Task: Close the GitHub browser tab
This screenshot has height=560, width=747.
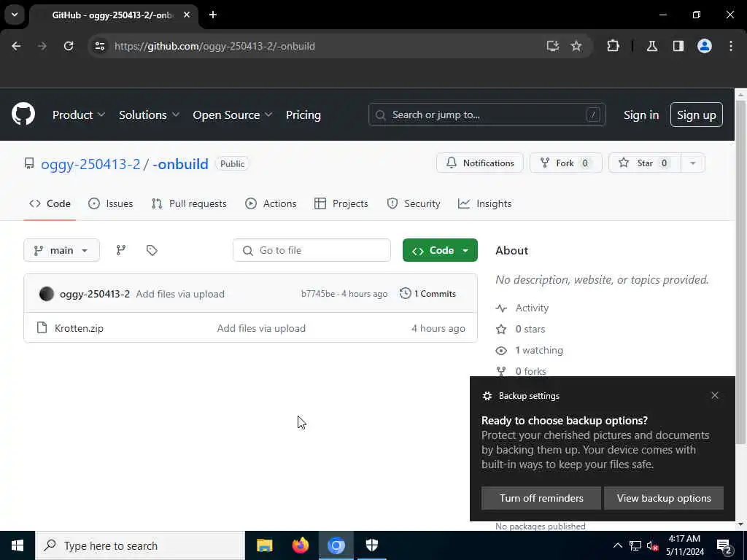Action: point(187,15)
